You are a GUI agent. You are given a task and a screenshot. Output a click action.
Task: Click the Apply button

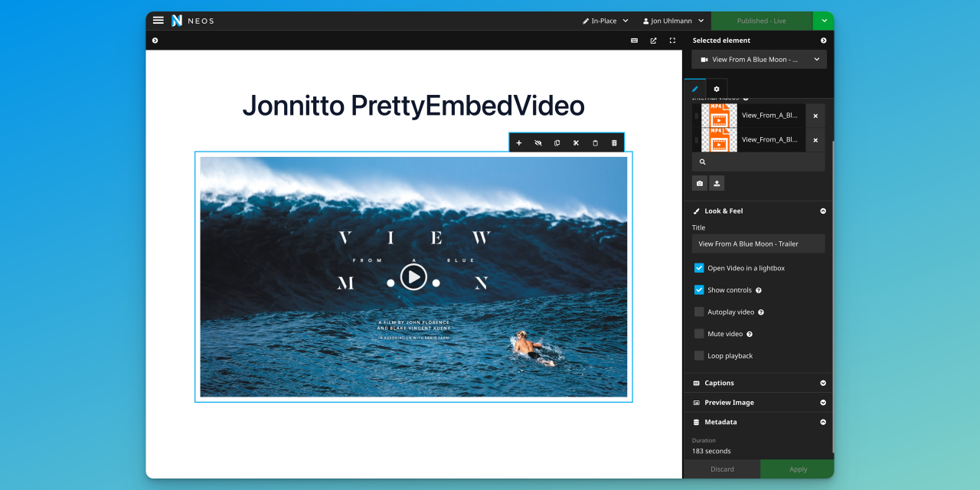click(x=798, y=469)
